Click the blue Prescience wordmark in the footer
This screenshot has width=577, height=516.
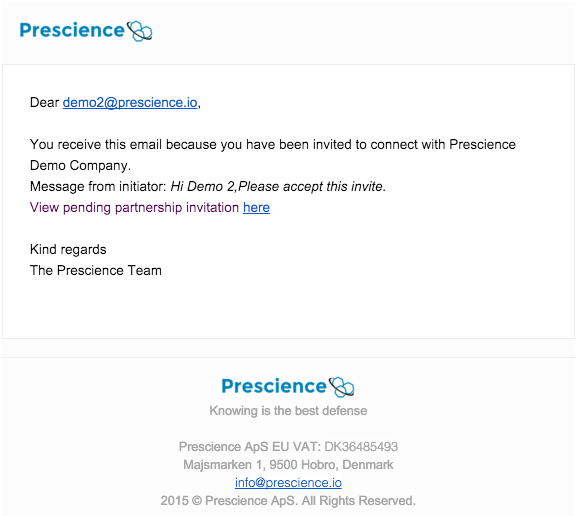click(274, 386)
